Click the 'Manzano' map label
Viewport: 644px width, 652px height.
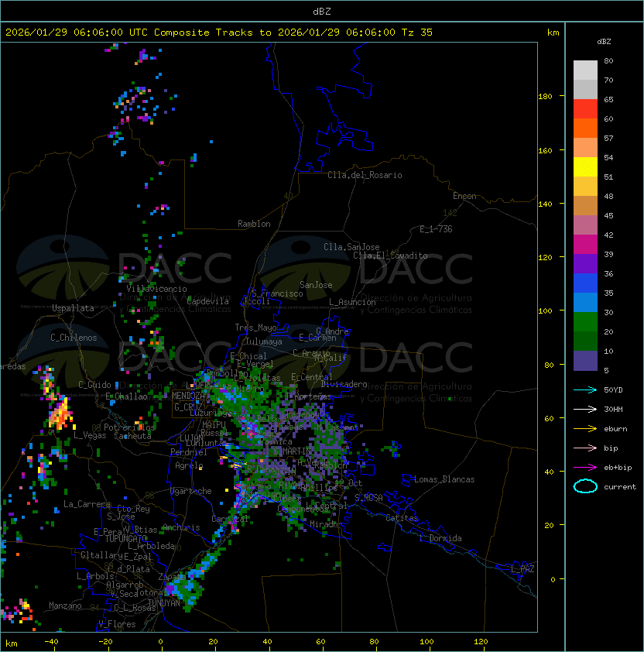tap(65, 606)
